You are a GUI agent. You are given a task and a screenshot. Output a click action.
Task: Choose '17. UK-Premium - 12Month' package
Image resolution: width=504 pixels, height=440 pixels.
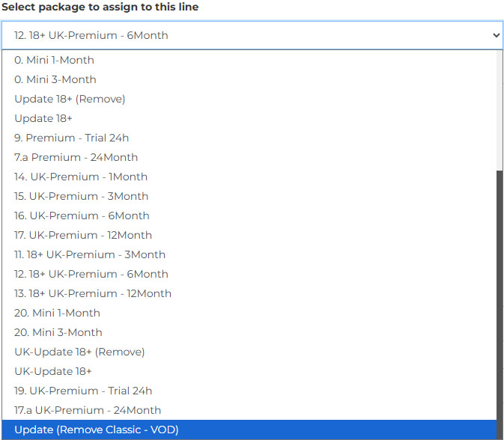(83, 235)
